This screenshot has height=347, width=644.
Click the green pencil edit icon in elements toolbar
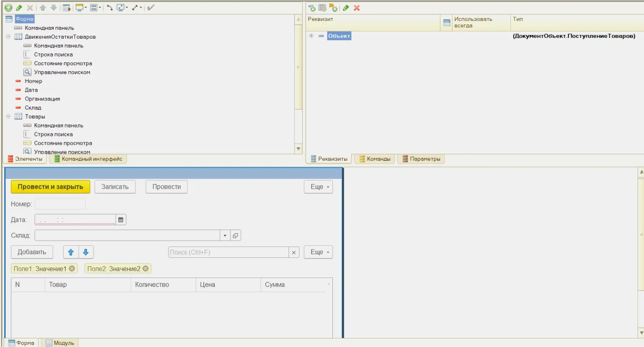[19, 8]
